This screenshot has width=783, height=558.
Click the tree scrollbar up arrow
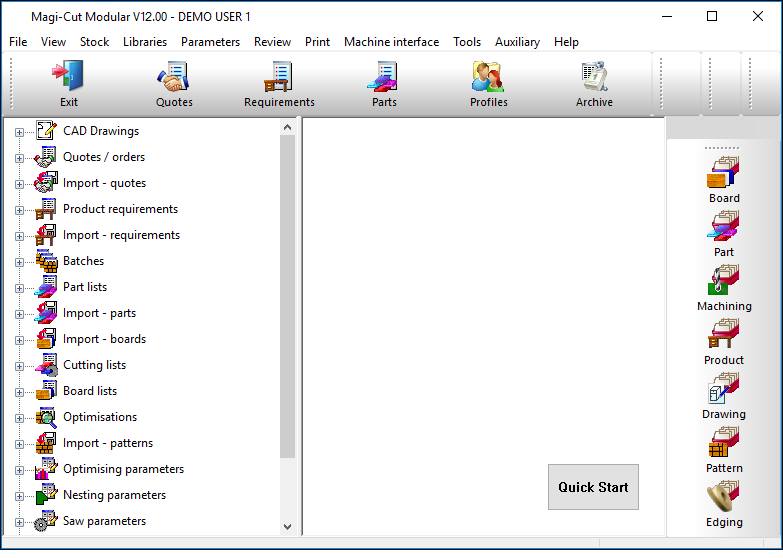click(287, 127)
